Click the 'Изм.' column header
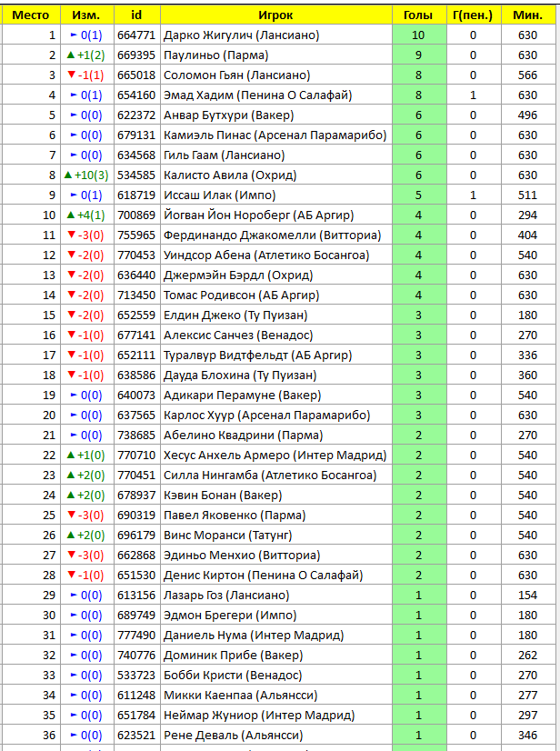This screenshot has height=751, width=560. pyautogui.click(x=87, y=15)
